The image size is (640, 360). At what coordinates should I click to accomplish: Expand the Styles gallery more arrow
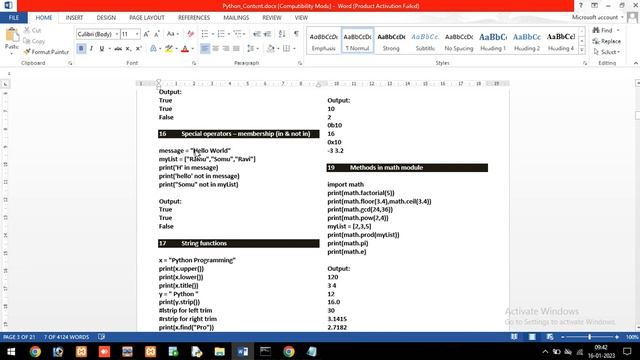582,50
